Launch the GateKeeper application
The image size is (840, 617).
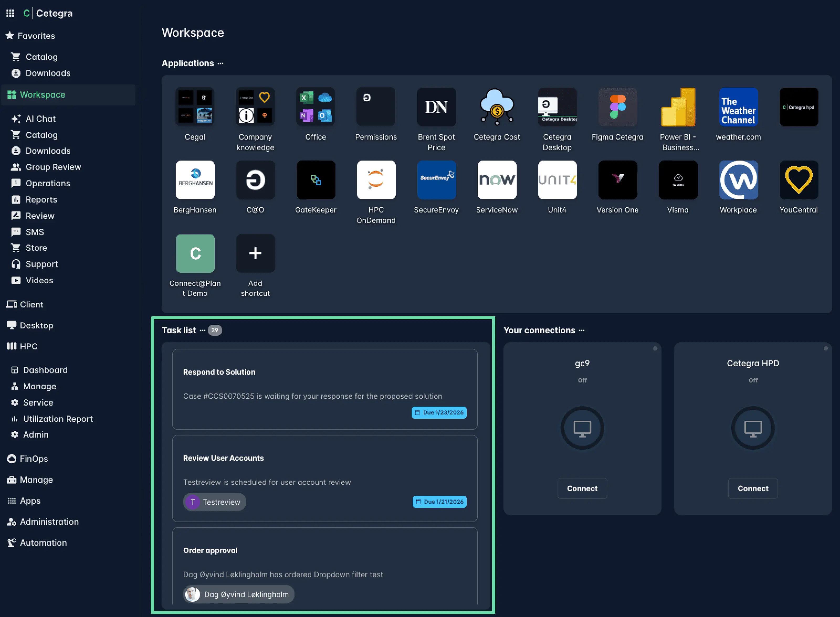click(315, 180)
